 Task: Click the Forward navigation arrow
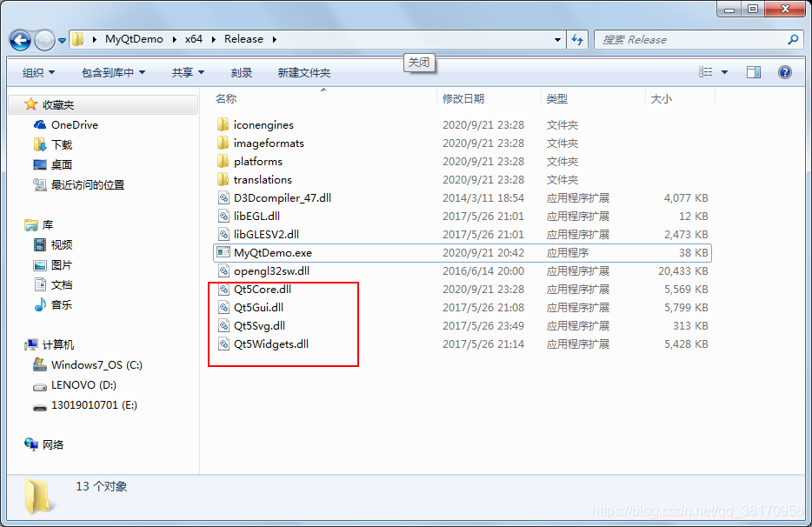coord(44,40)
